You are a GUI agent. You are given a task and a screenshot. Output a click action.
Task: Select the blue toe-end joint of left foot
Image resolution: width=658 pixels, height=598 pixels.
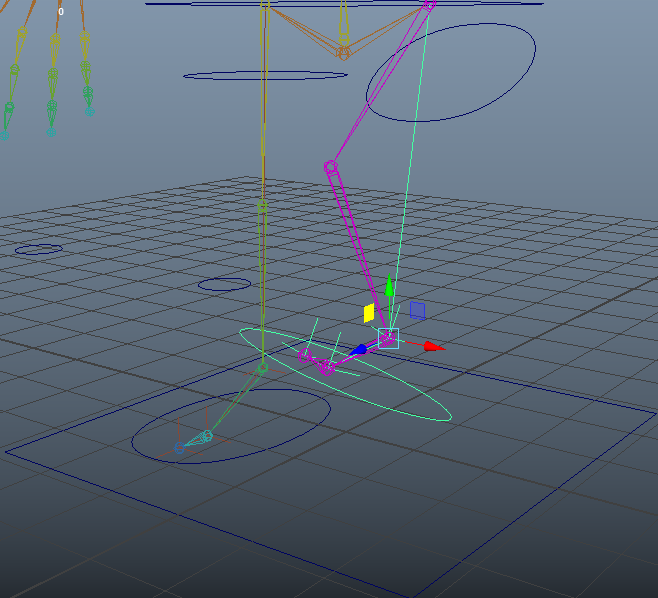pyautogui.click(x=179, y=448)
